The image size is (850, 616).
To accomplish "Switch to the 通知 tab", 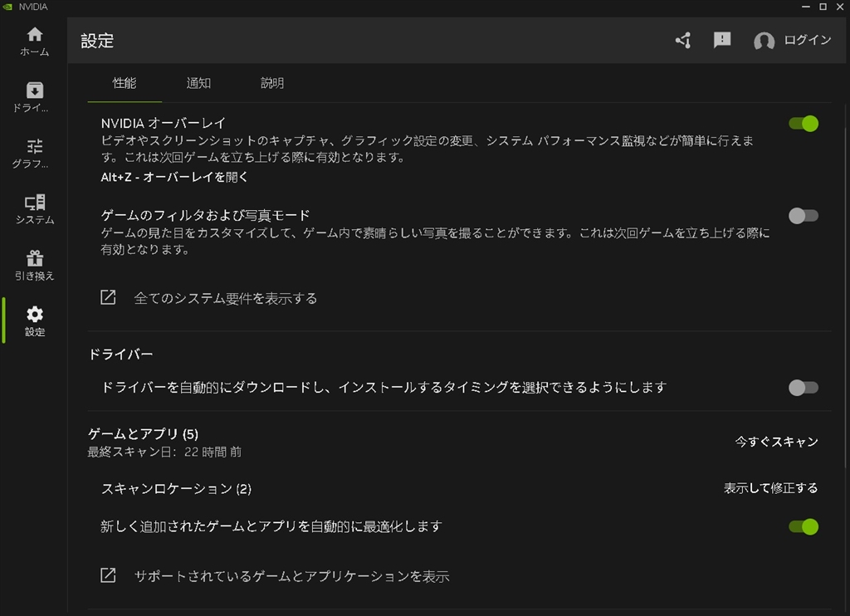I will click(x=198, y=83).
